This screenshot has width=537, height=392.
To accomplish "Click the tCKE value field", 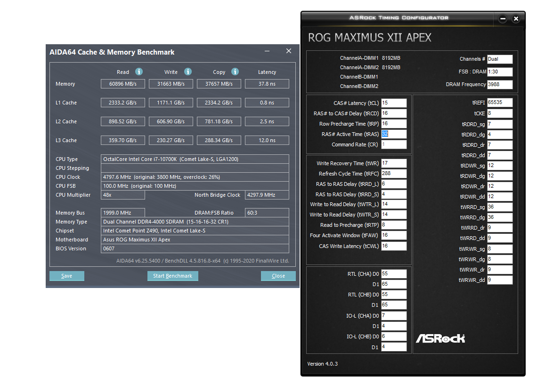I will click(x=500, y=113).
